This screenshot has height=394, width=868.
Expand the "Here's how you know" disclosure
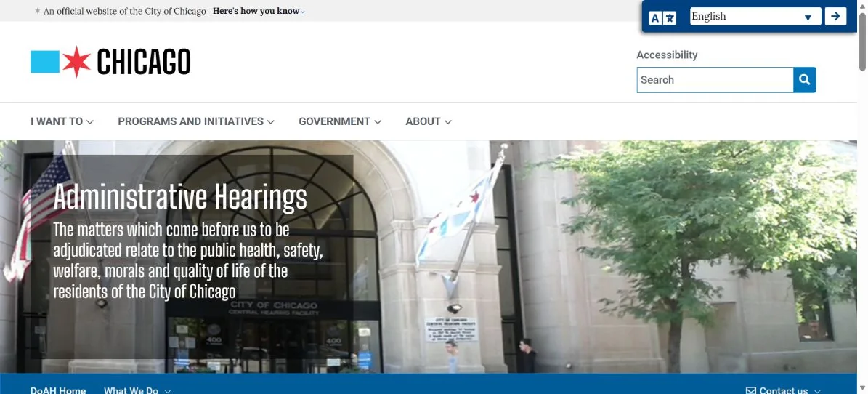pos(259,11)
